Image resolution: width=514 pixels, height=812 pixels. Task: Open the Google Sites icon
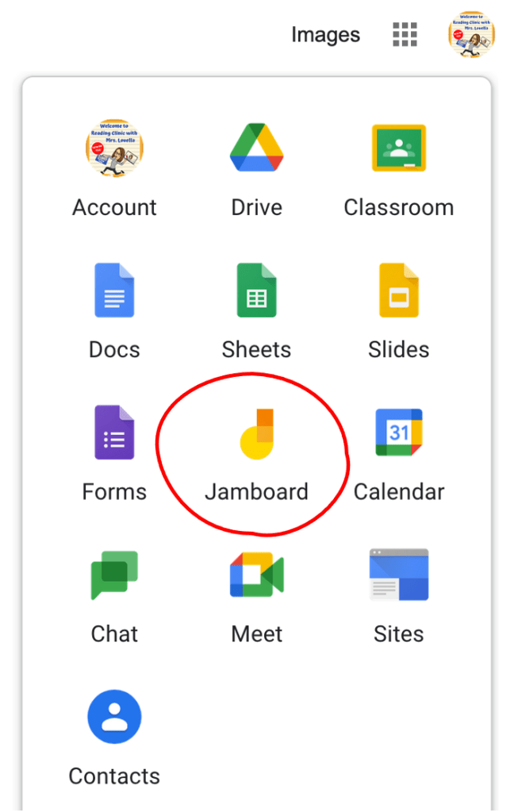point(398,575)
